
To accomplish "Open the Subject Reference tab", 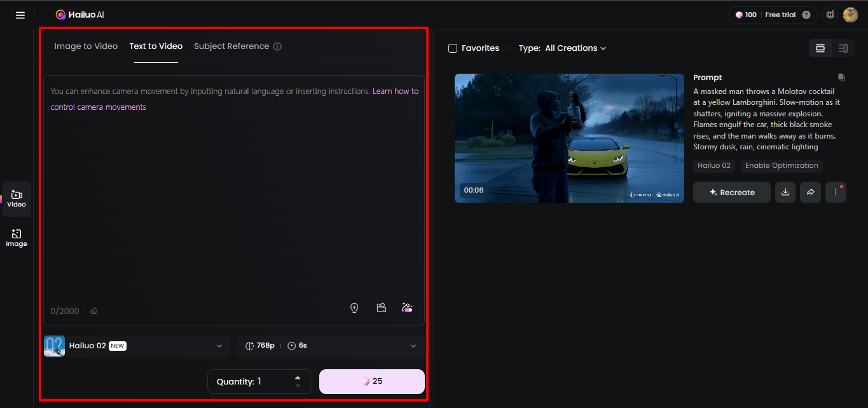I will (231, 46).
